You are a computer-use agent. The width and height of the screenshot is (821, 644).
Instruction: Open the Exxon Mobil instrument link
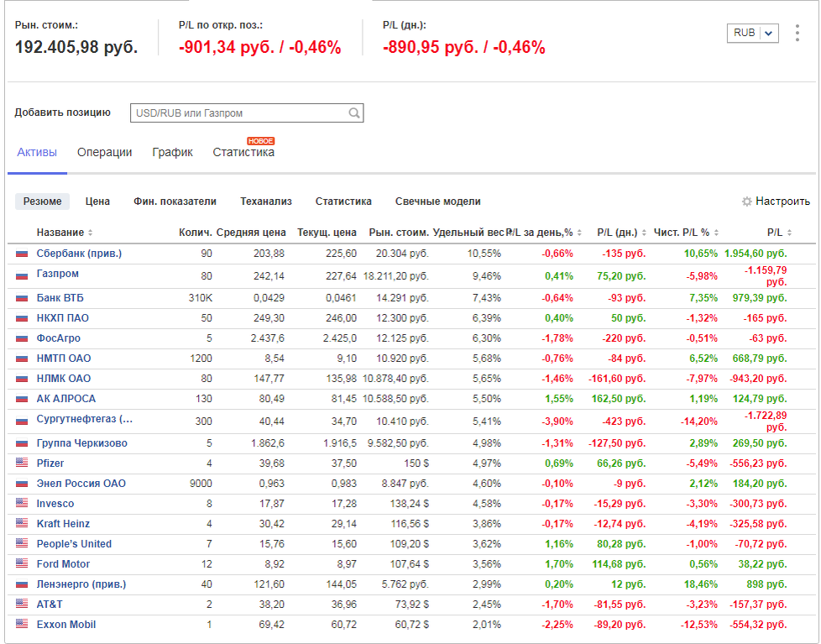pyautogui.click(x=66, y=624)
